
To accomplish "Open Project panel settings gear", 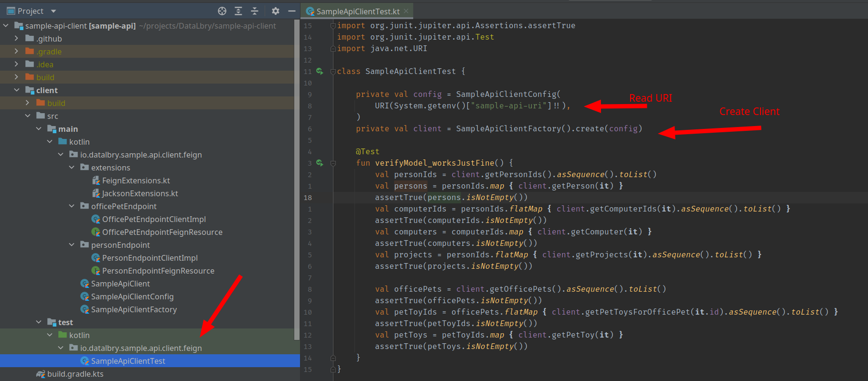I will point(275,11).
